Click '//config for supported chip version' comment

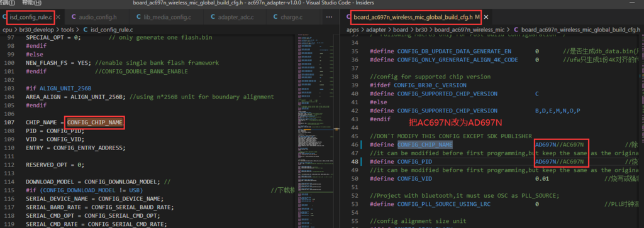[x=430, y=77]
